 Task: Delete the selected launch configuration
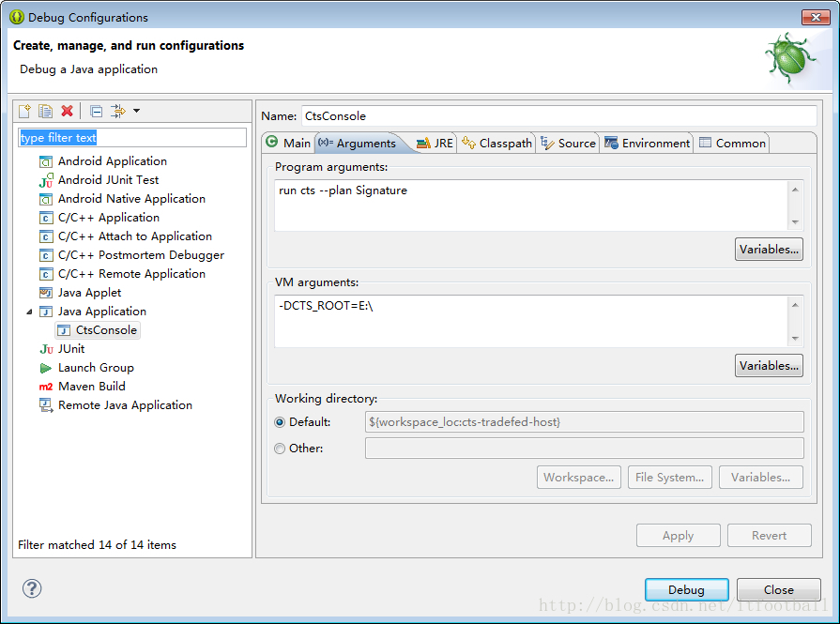click(x=67, y=112)
